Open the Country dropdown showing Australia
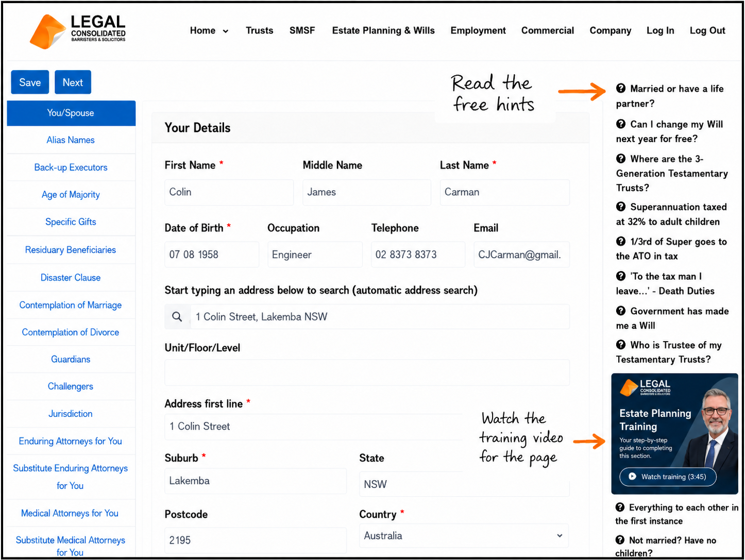Image resolution: width=745 pixels, height=560 pixels. pos(464,536)
